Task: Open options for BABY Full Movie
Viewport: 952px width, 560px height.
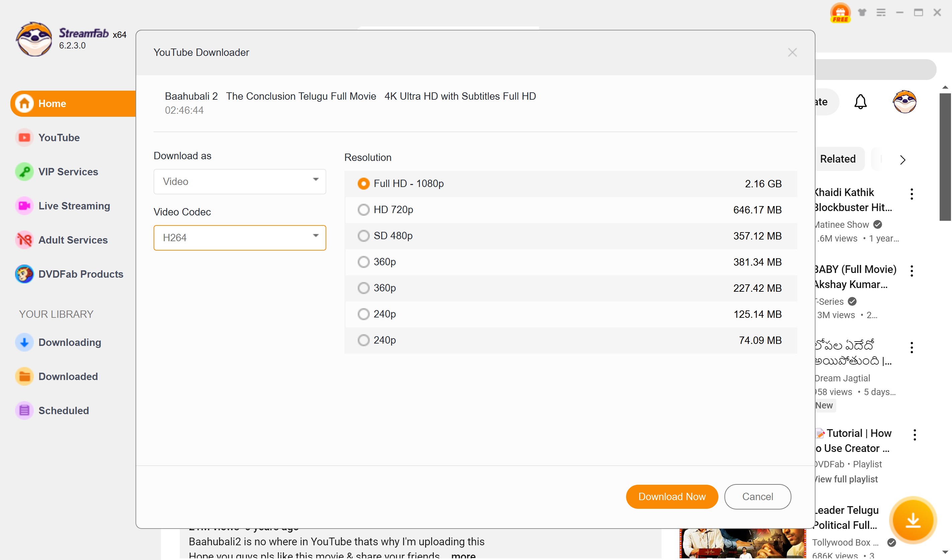Action: click(x=912, y=271)
